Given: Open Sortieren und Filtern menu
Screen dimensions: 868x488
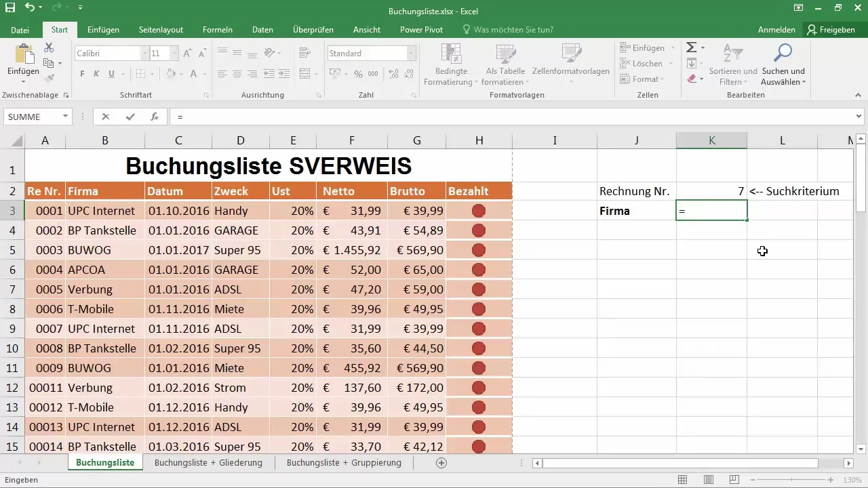Looking at the screenshot, I should click(x=733, y=66).
